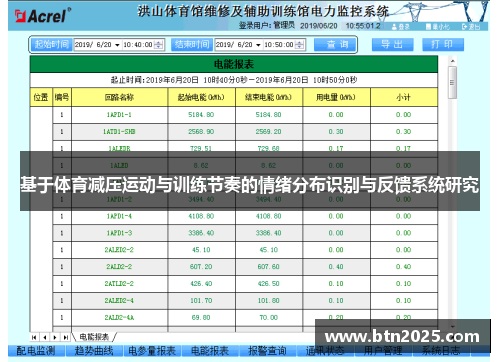Go to previous sheet with navigation arrow
The height and width of the screenshot is (362, 500).
coord(45,337)
